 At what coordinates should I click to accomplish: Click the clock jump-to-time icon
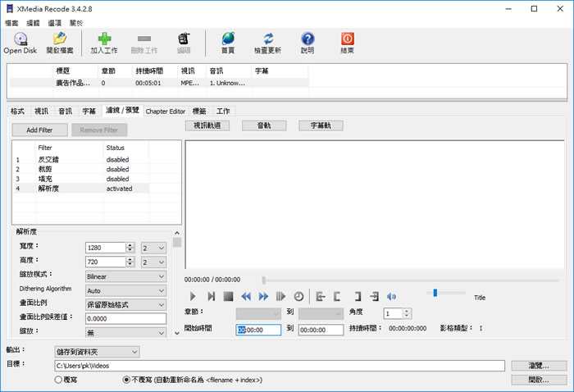(298, 296)
